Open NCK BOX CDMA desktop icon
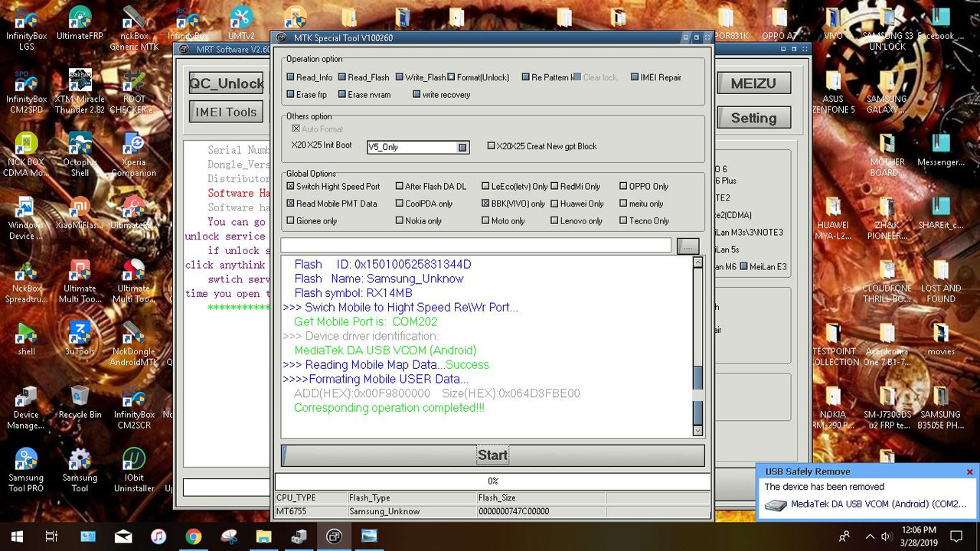 coord(27,155)
